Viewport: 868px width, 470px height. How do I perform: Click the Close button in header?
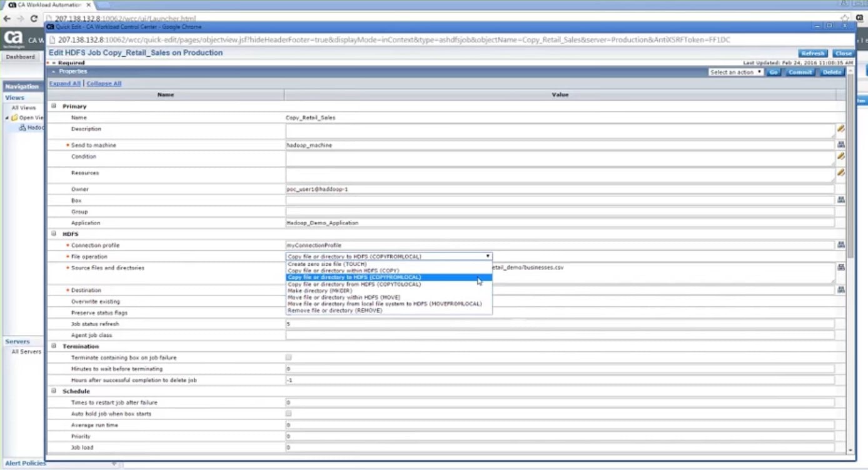tap(843, 54)
